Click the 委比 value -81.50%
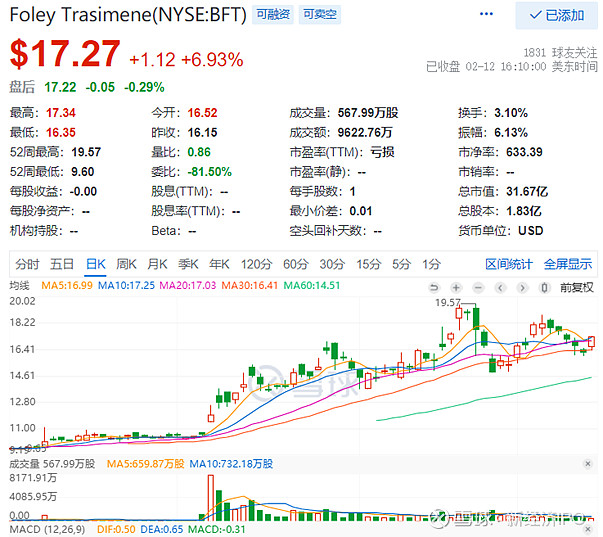The width and height of the screenshot is (603, 537). click(x=209, y=172)
